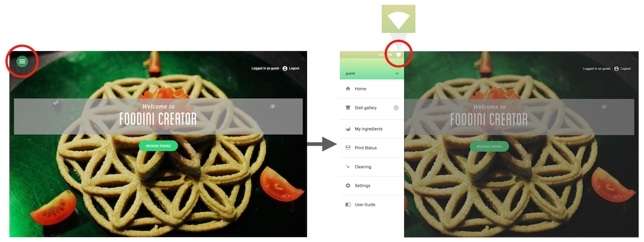
Task: Select the My Ingredients menu item
Action: click(x=372, y=129)
